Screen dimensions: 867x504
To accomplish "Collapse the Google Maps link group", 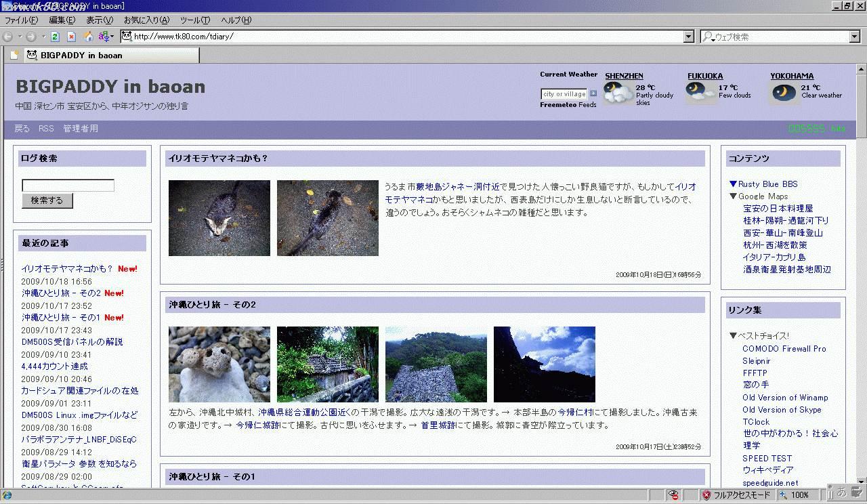I will pos(732,196).
